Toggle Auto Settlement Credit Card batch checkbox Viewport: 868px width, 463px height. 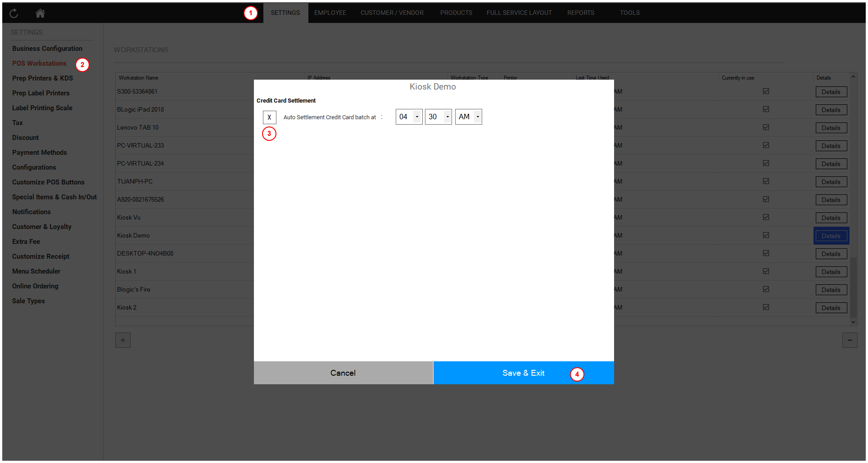(x=269, y=117)
